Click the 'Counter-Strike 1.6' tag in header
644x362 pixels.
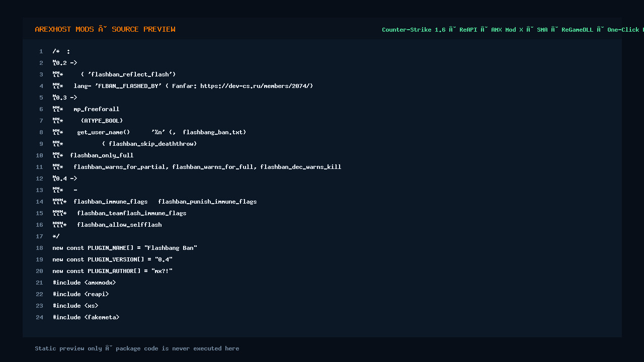(x=414, y=30)
